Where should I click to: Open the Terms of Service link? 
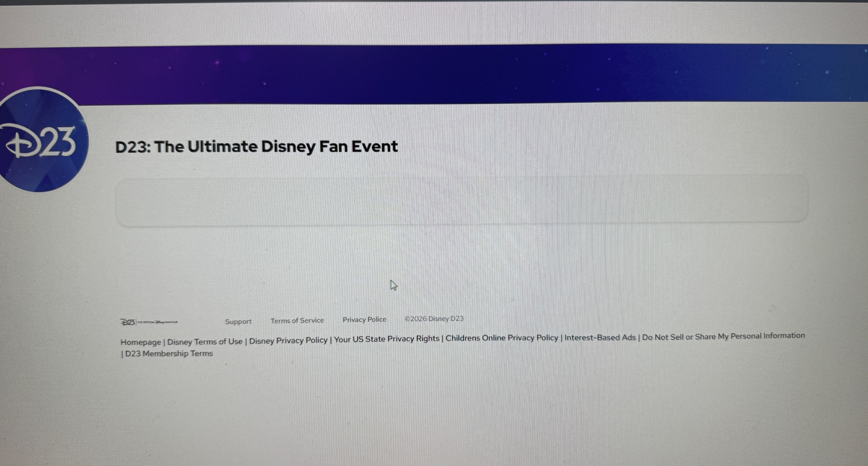pos(297,321)
